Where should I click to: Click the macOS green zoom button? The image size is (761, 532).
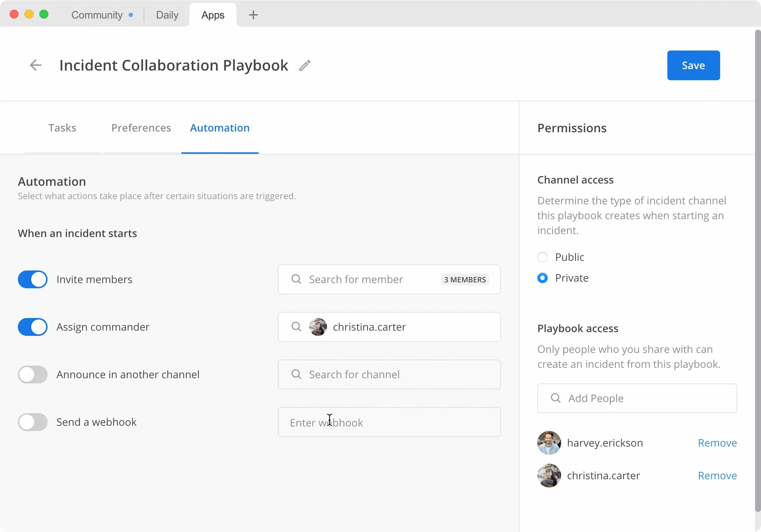[44, 14]
